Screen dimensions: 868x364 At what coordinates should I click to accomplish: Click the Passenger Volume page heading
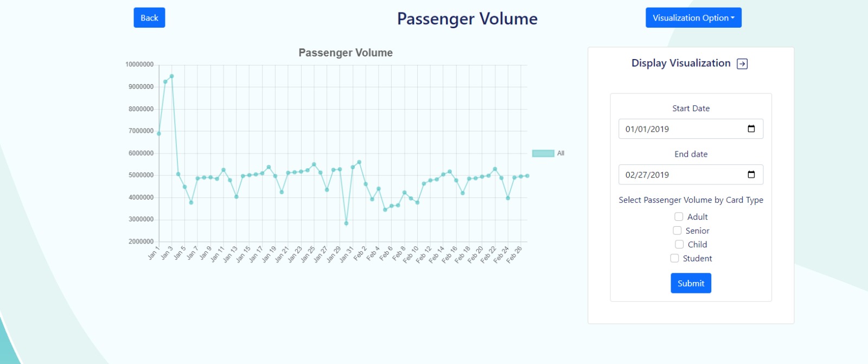(468, 18)
